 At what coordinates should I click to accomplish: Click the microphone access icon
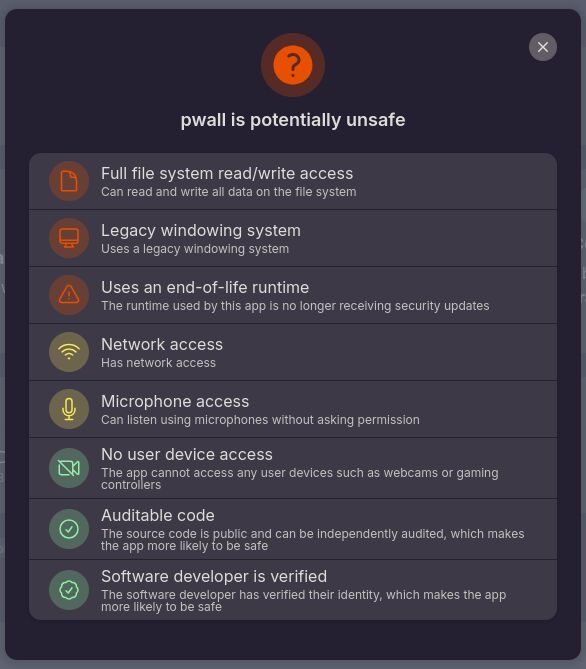point(69,409)
